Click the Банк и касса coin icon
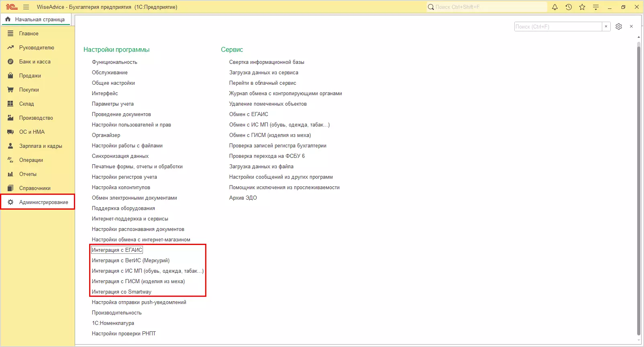 (x=10, y=62)
